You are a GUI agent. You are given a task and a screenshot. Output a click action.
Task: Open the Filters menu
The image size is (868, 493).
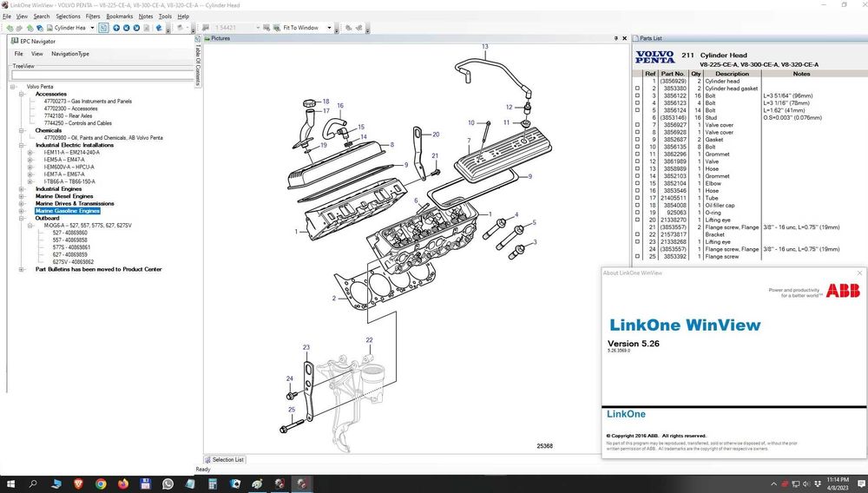click(93, 16)
